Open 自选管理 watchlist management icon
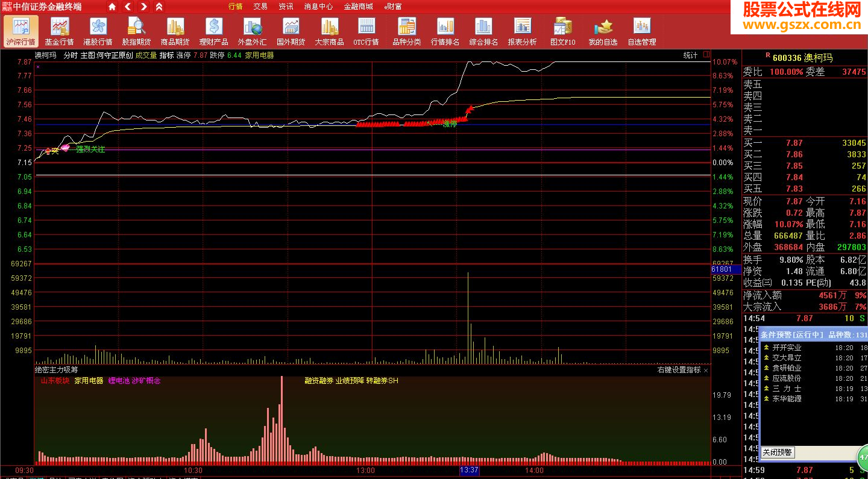This screenshot has height=479, width=868. click(x=641, y=31)
